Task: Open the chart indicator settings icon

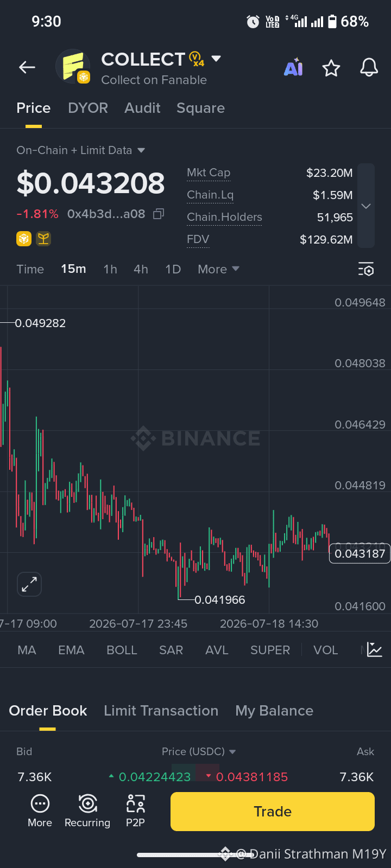Action: [375, 649]
